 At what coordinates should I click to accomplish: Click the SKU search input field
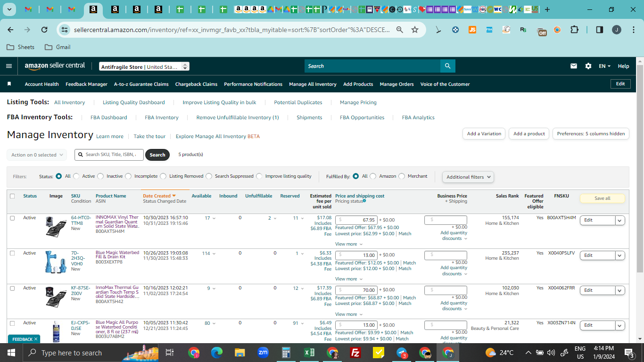click(109, 155)
